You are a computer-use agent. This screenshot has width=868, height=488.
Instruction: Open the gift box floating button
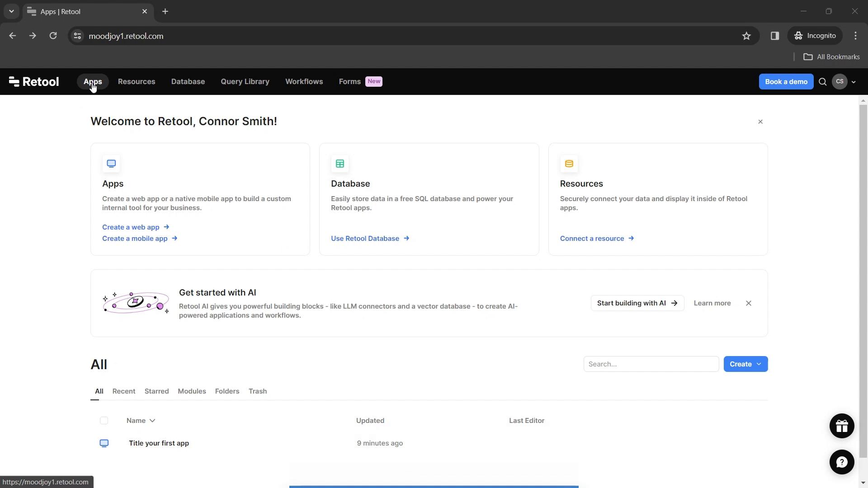pos(842,426)
